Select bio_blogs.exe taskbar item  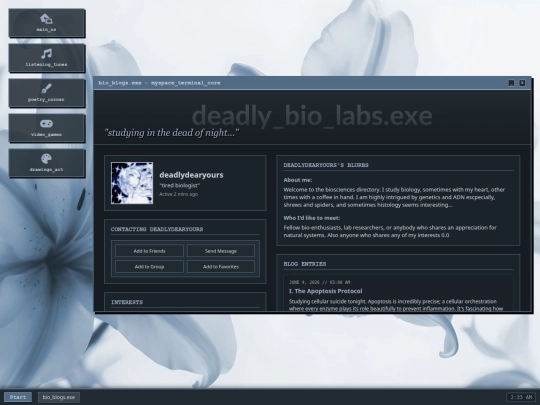(59, 397)
